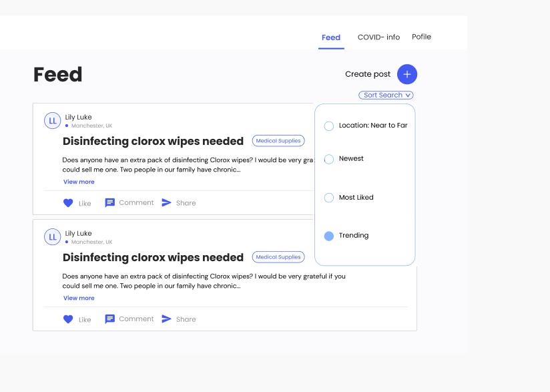Click Medical Supplies tag on first post
550x392 pixels.
[x=278, y=141]
